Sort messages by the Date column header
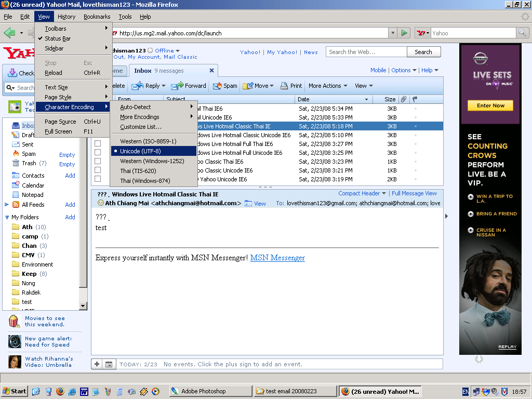 point(334,99)
